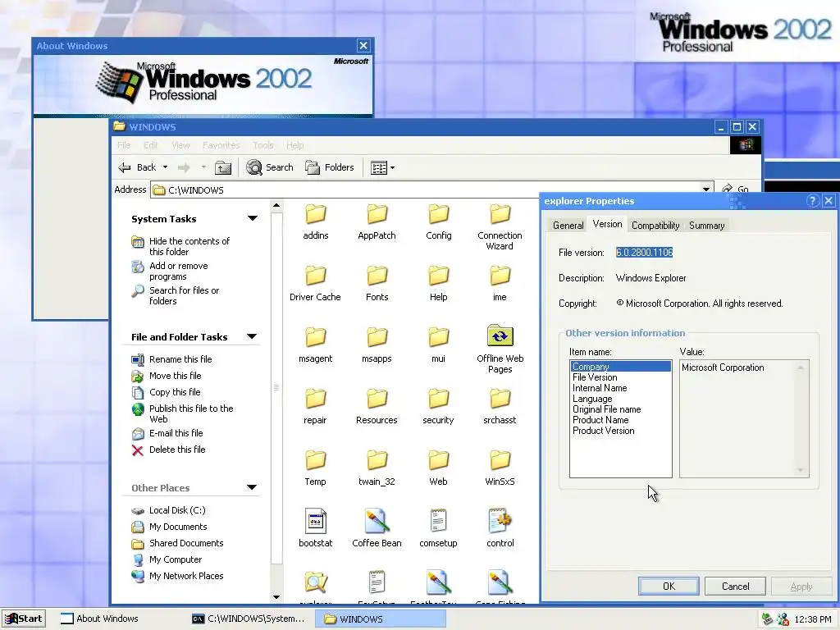
Task: Toggle the Folders pane button
Action: (330, 167)
